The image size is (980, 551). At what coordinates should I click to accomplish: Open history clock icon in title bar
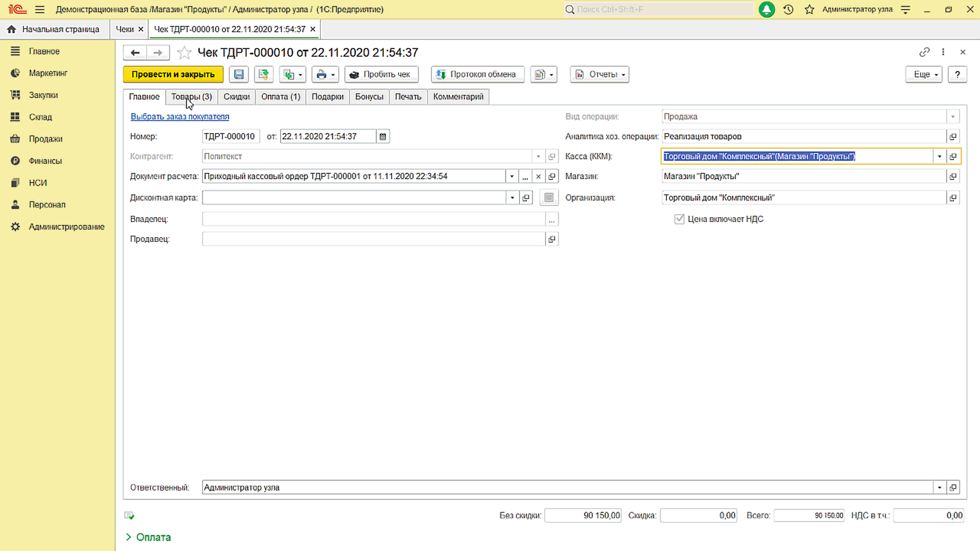[x=788, y=9]
